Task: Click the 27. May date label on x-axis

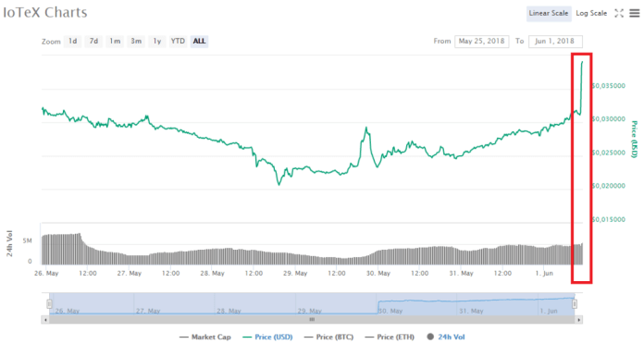Action: 130,273
